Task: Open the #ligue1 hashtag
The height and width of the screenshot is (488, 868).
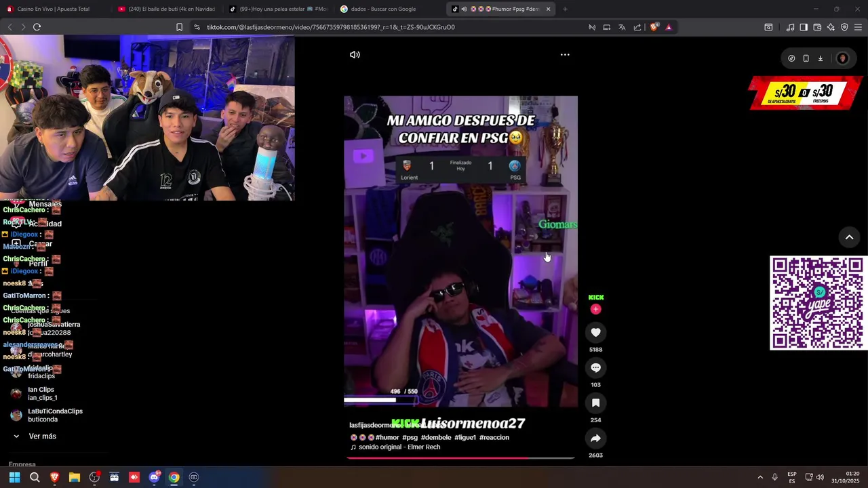Action: (465, 437)
